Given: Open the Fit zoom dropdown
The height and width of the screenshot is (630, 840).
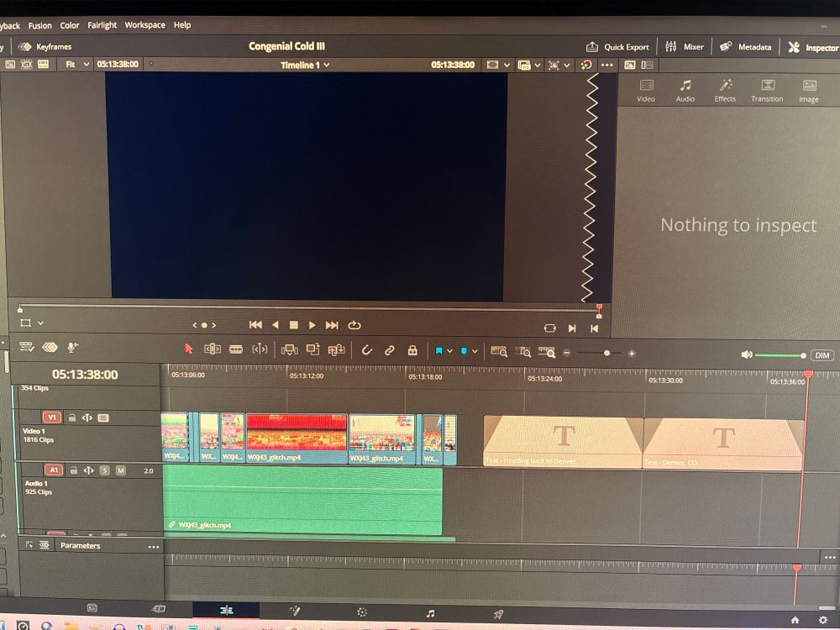Looking at the screenshot, I should click(77, 65).
